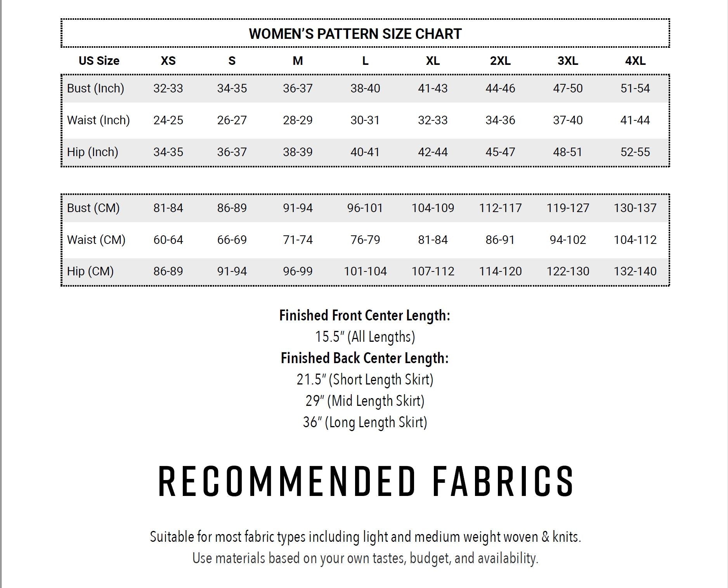Select the 41-44 waist value for 4XL

(635, 120)
